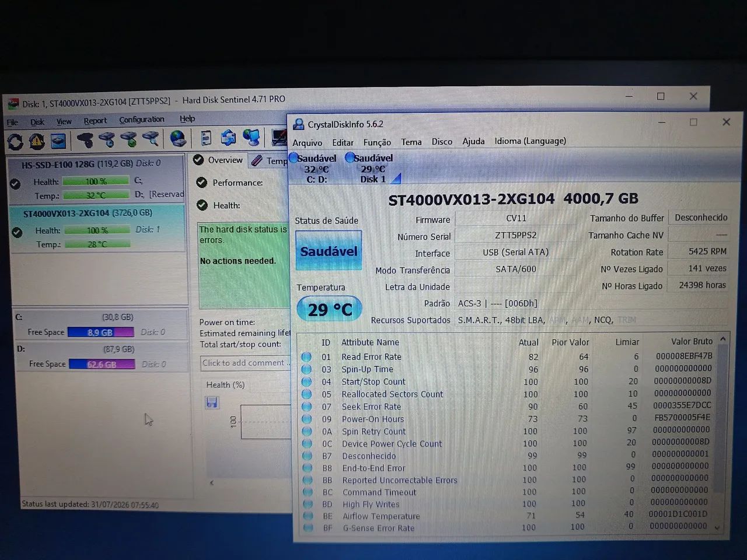The height and width of the screenshot is (560, 747).
Task: Click the serial number value ZTT5PPS2
Action: point(516,235)
